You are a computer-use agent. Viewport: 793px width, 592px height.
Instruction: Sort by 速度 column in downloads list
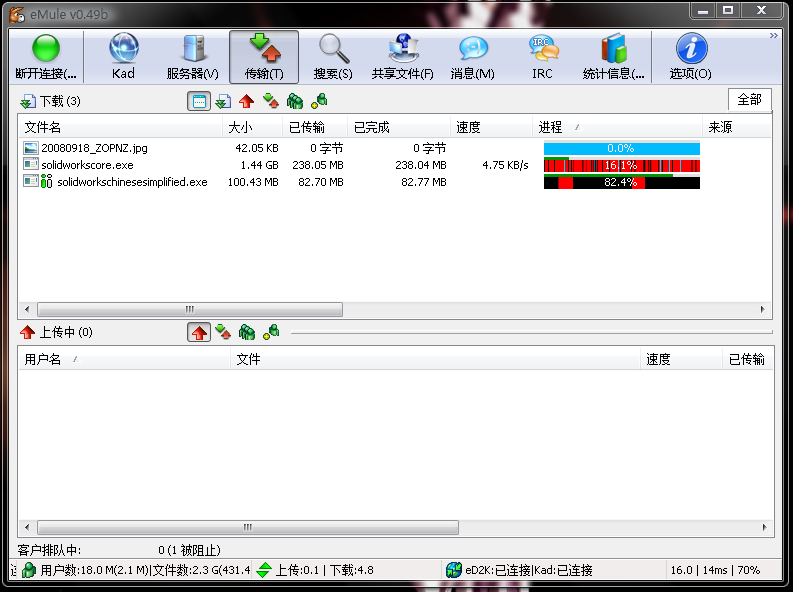[x=491, y=127]
